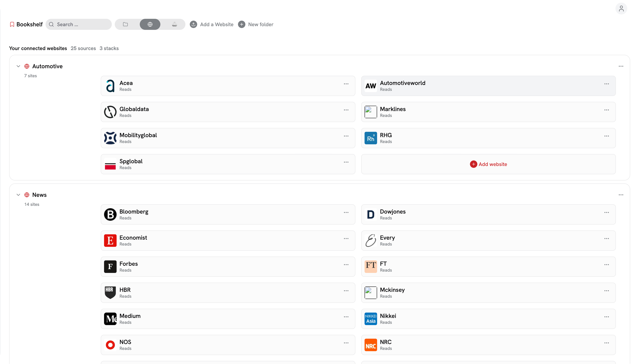Click Add website in Automotive stack
Screen dimensions: 639x364
[x=488, y=164]
